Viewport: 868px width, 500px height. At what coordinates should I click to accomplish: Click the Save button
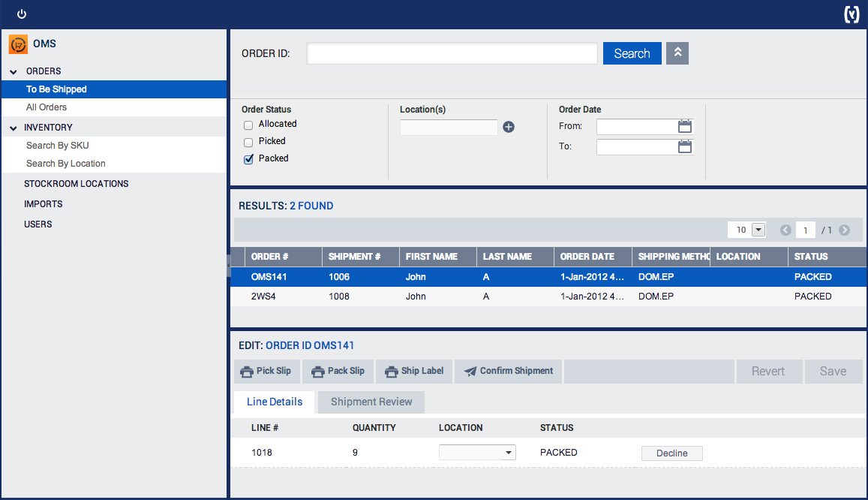click(833, 371)
